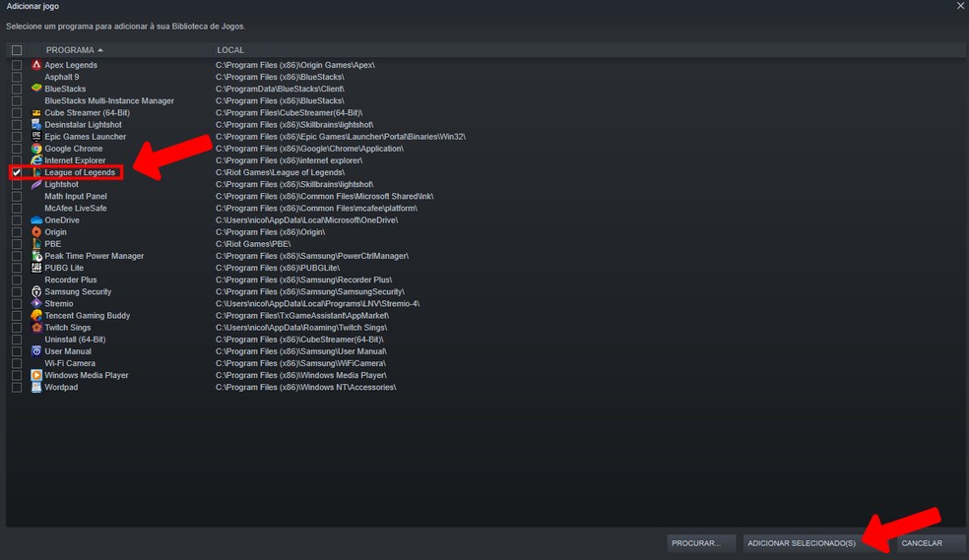
Task: Check the Stremio checkbox
Action: point(17,304)
